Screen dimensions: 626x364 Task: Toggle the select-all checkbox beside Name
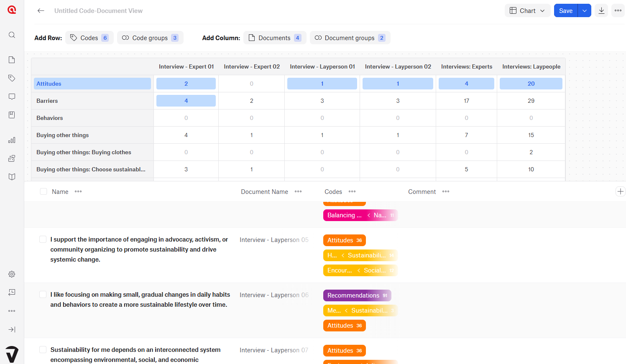click(43, 191)
